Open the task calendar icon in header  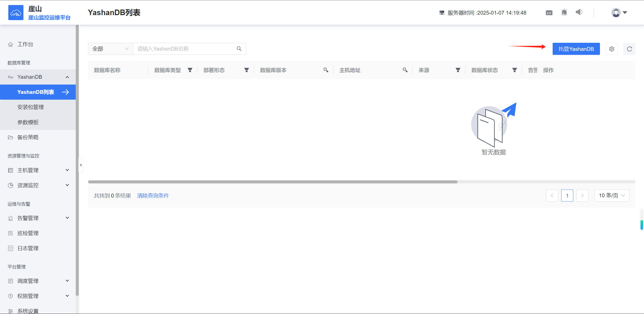pos(549,12)
